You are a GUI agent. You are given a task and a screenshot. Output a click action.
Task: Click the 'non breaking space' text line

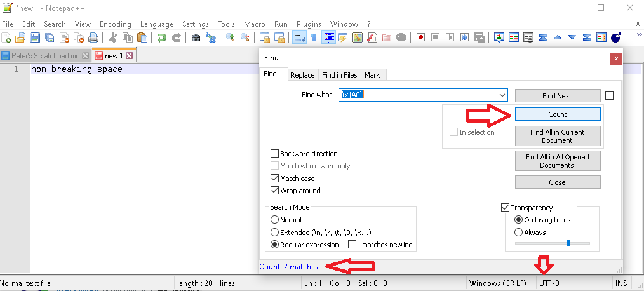(77, 69)
